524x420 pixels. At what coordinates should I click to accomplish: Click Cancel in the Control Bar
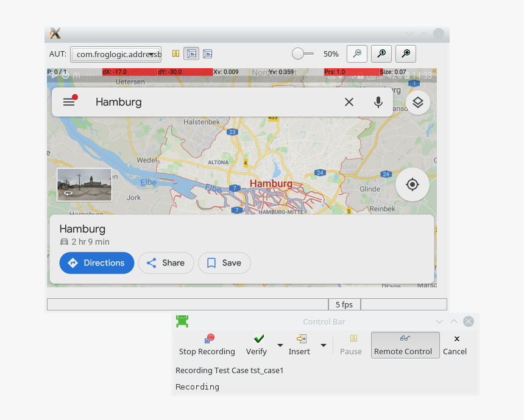pos(455,345)
